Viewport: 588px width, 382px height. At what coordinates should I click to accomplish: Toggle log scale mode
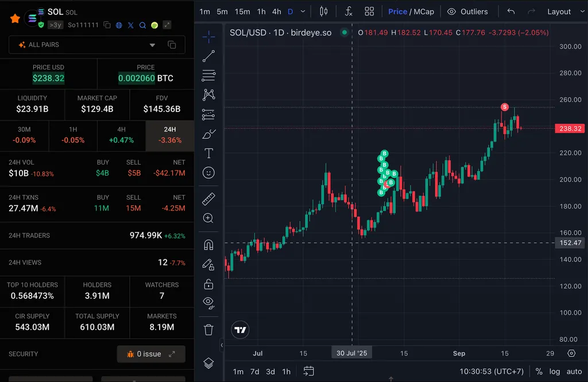click(555, 372)
